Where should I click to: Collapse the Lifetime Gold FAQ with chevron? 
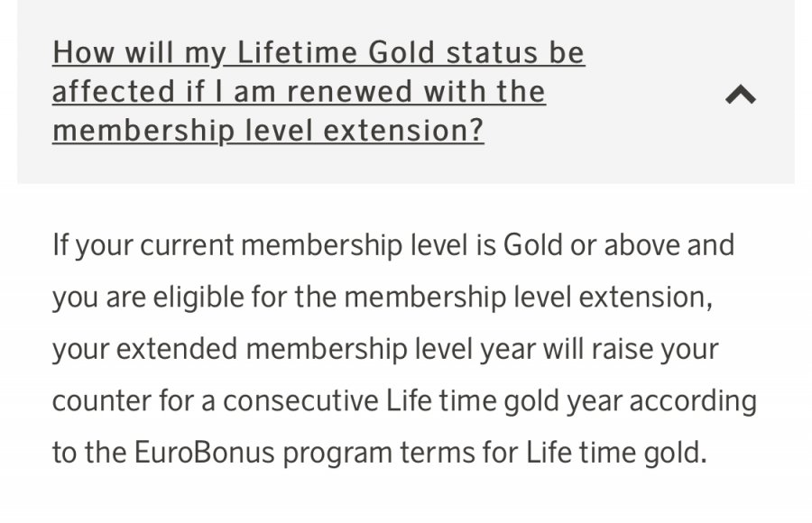pos(740,95)
